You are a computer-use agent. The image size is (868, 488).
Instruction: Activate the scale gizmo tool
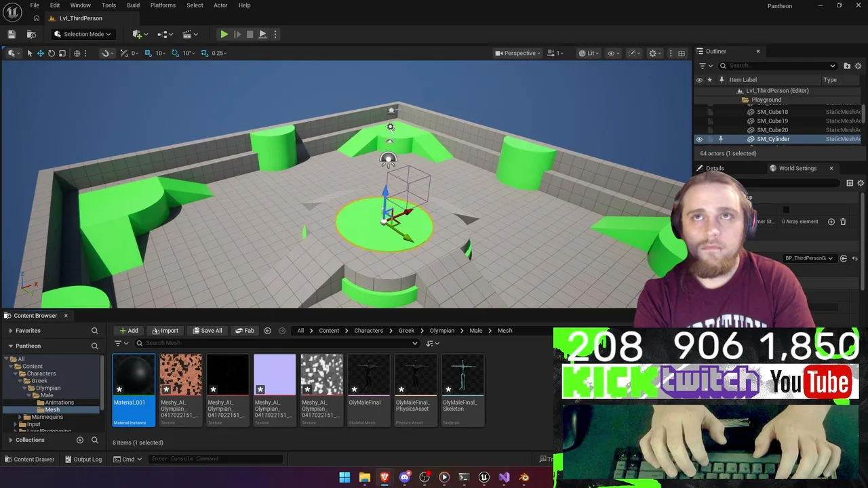[62, 53]
